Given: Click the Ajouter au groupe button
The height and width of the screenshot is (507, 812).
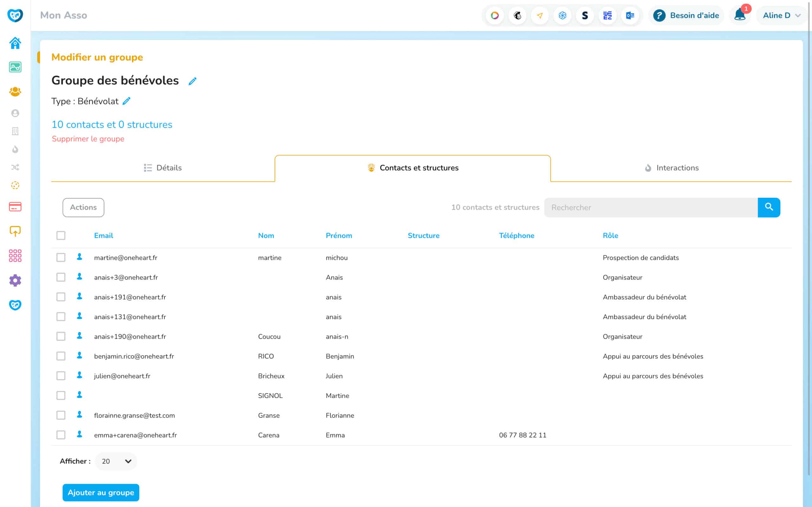Looking at the screenshot, I should pos(101,492).
